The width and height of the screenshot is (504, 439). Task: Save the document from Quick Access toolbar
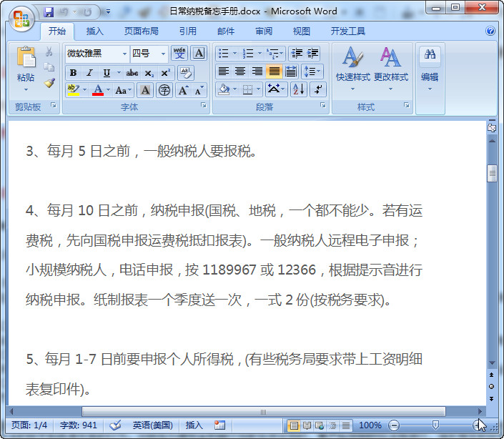tap(49, 12)
